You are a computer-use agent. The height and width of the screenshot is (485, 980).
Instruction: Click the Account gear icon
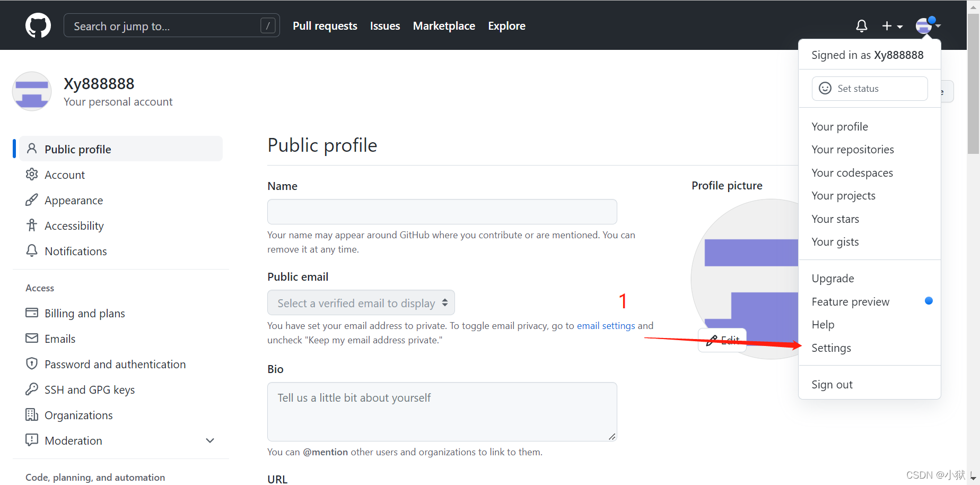(x=32, y=174)
